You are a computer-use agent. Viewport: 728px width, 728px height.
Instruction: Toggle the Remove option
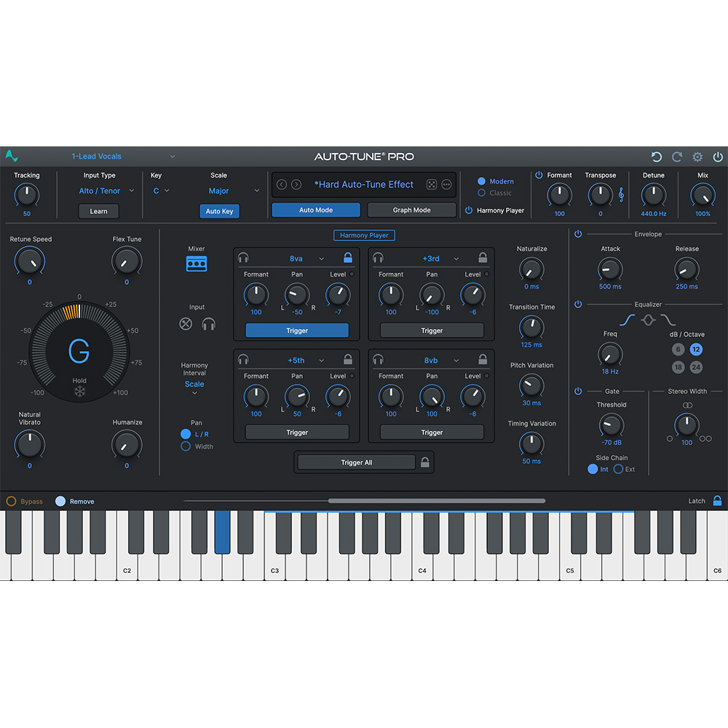pyautogui.click(x=60, y=501)
